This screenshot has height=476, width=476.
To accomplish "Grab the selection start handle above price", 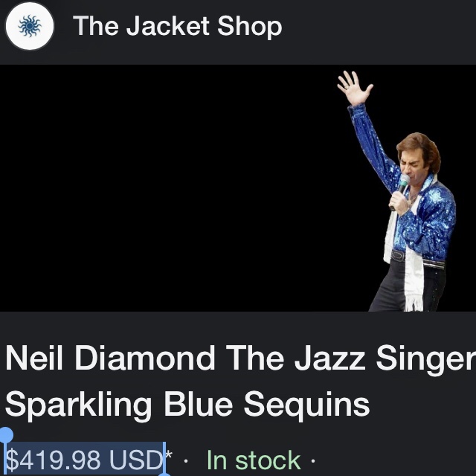I will [x=6, y=435].
